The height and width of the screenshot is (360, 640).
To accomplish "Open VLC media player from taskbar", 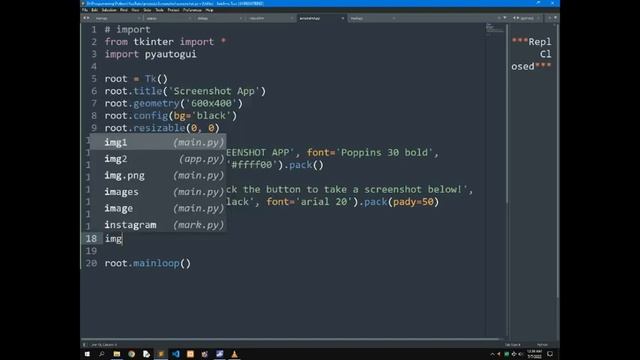I will click(234, 354).
